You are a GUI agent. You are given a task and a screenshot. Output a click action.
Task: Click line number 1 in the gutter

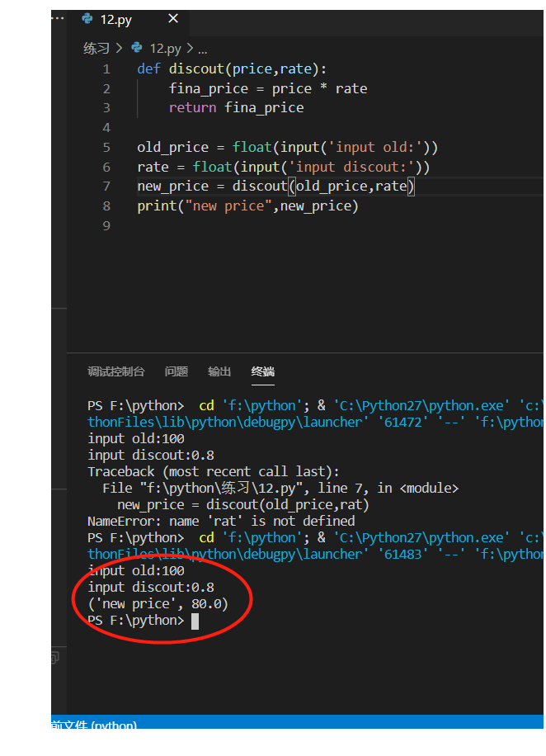pyautogui.click(x=106, y=69)
